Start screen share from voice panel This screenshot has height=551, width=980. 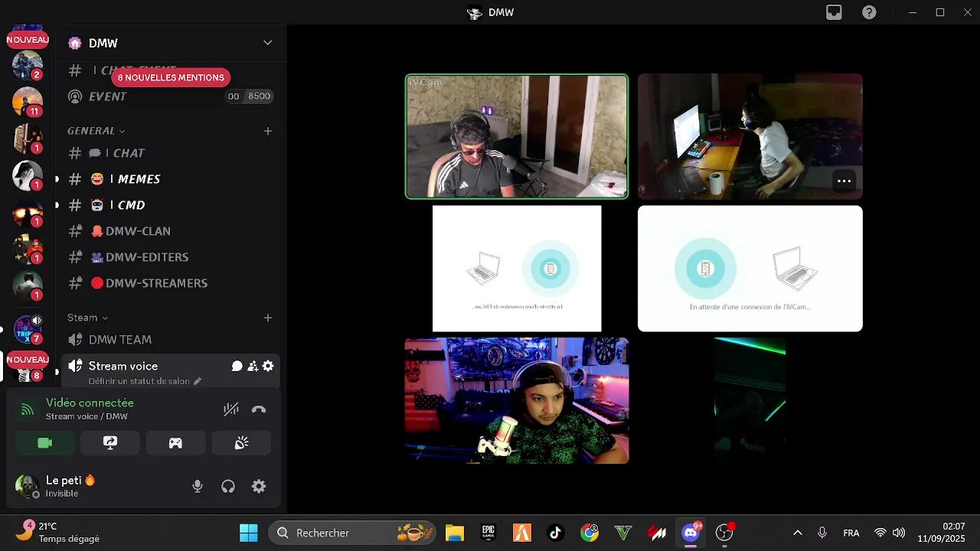click(x=110, y=443)
